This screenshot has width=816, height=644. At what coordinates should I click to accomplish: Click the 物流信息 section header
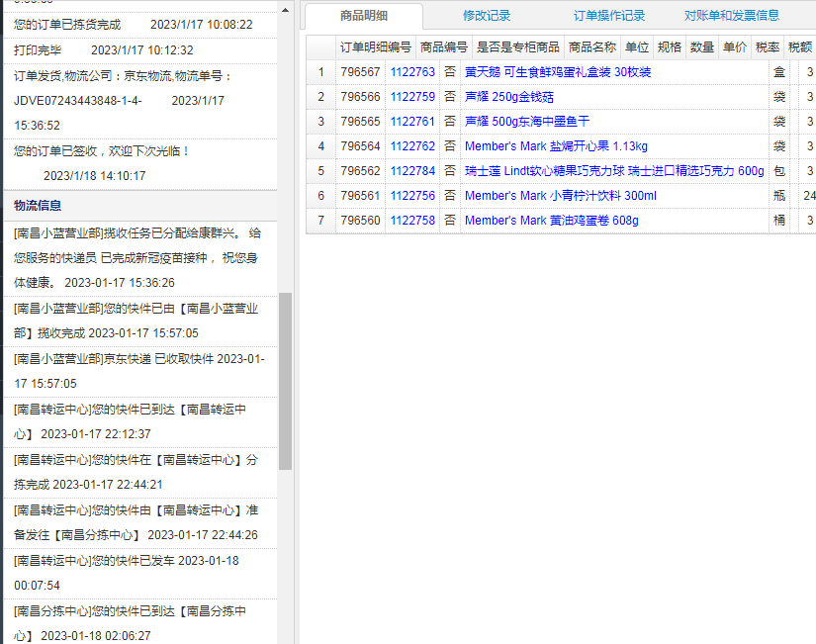click(x=140, y=206)
